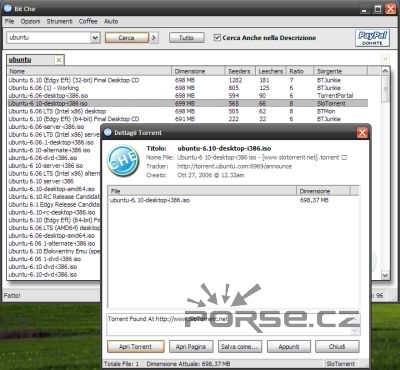400x370 pixels.
Task: Close the Dettagli Torrent dialog
Action: pos(362,133)
